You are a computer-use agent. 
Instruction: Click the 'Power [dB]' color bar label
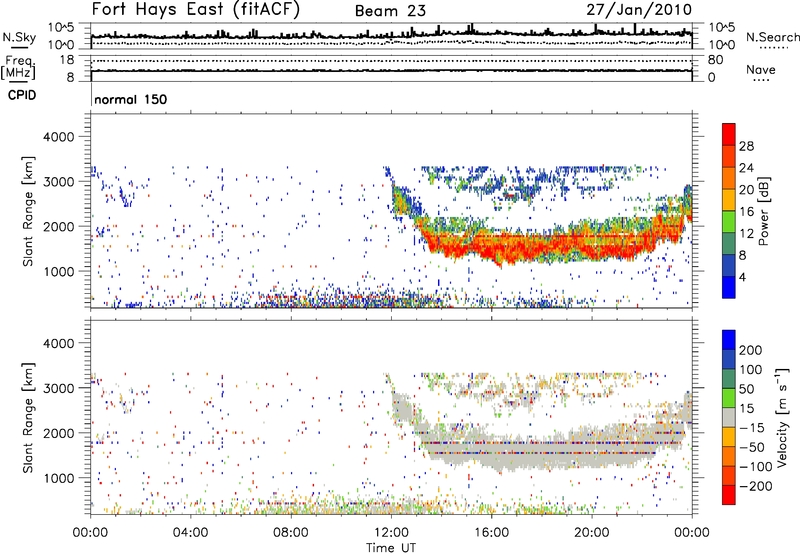click(764, 211)
